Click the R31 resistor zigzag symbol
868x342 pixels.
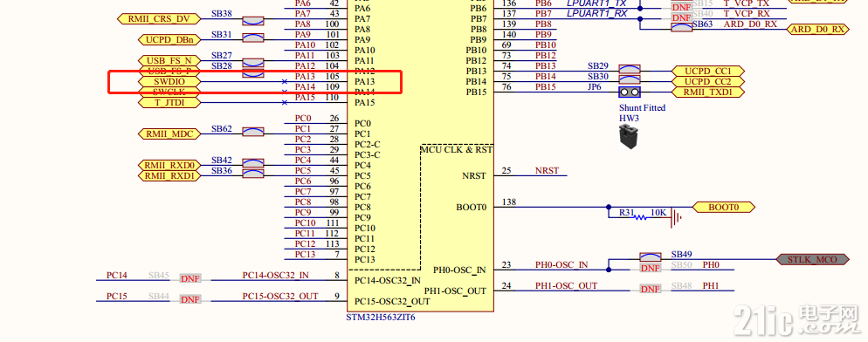[640, 217]
